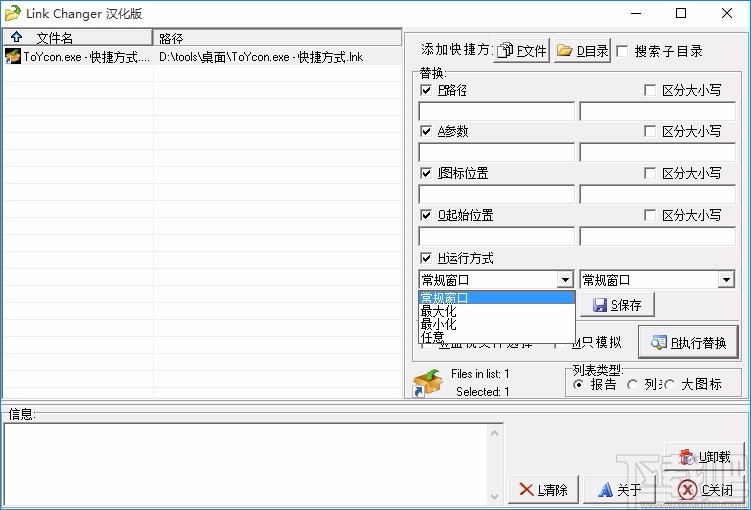Clear the list with the L清除 button
This screenshot has width=751, height=510.
point(543,489)
